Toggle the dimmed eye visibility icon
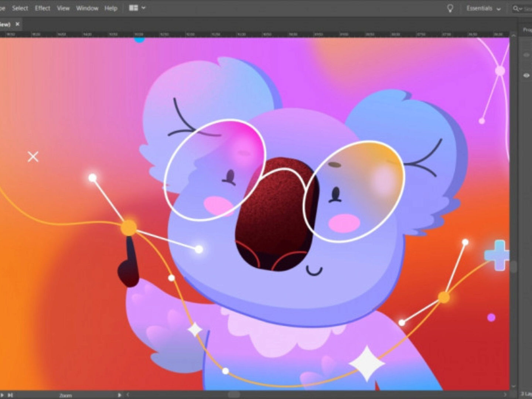Screen dimensions: 532x399 [526, 55]
